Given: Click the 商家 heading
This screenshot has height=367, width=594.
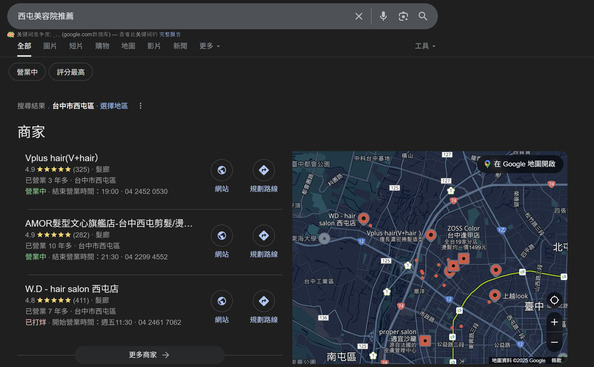Looking at the screenshot, I should 31,132.
